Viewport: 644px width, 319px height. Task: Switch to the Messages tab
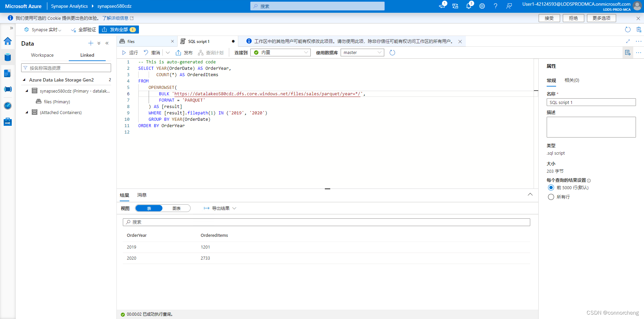pyautogui.click(x=142, y=195)
